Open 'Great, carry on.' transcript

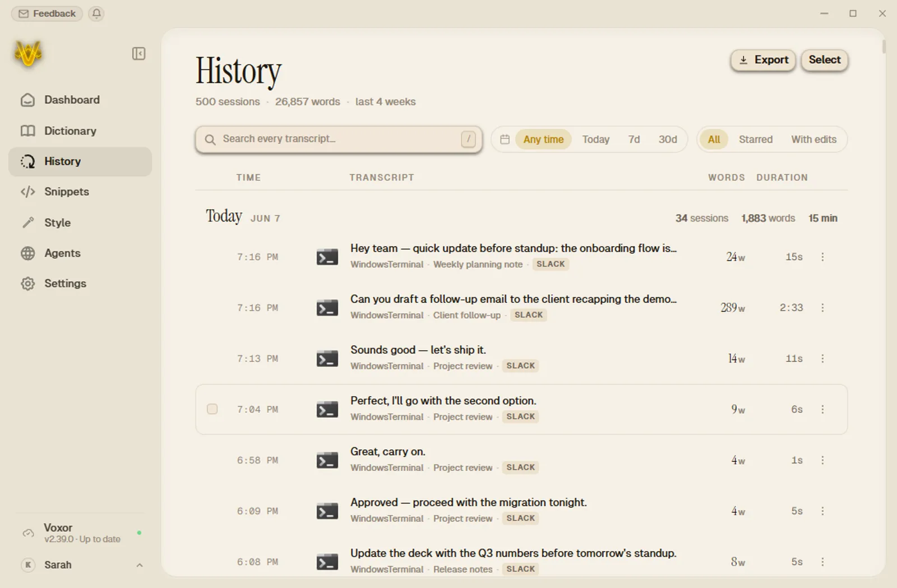(388, 452)
